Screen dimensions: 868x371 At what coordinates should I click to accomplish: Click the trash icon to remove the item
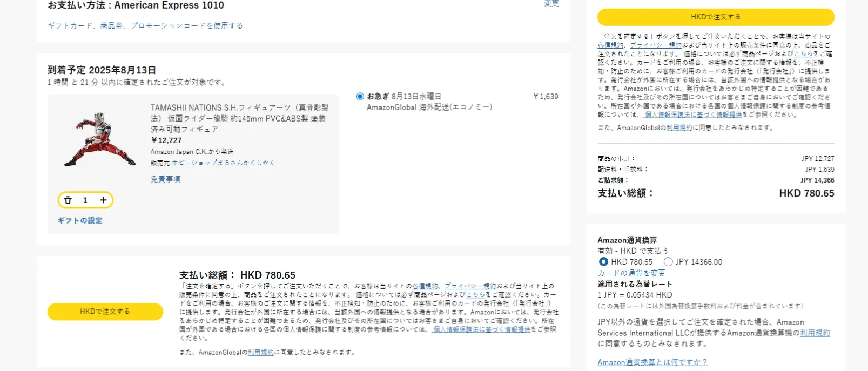(x=68, y=200)
